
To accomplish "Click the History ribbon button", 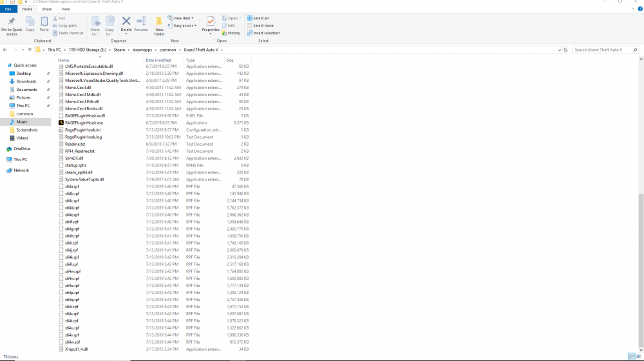I will click(x=231, y=33).
